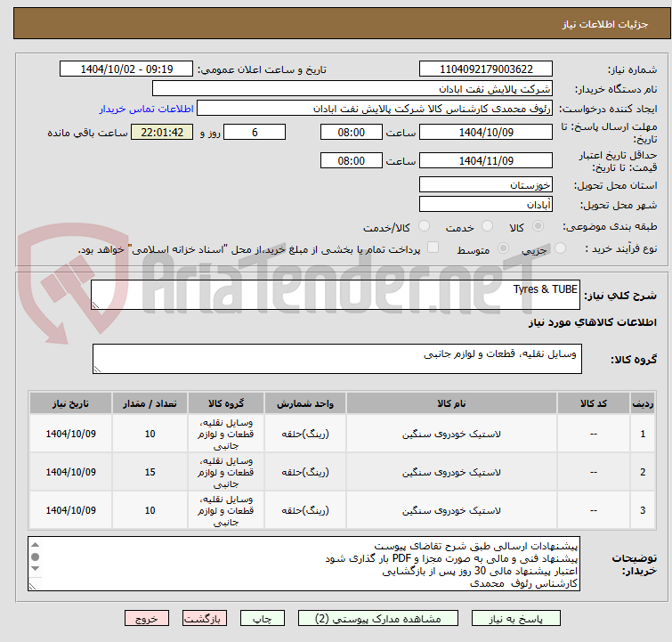The image size is (672, 642).
Task: Click the گروه کالا text area
Action: [x=336, y=359]
